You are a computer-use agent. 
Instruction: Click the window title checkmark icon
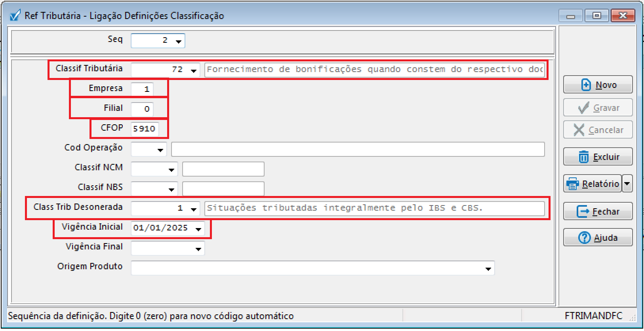tap(15, 16)
